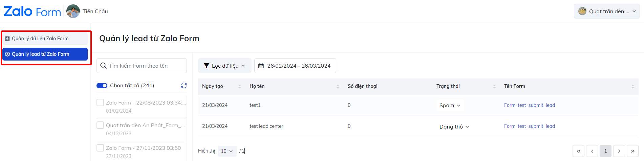Sort table by Ngày tạo column
Screen dimensions: 644x161
pos(240,87)
